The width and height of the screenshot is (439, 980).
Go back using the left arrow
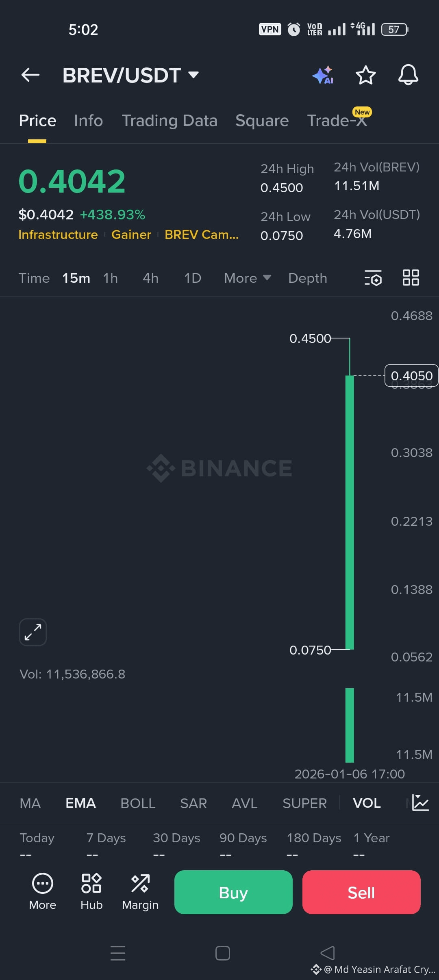tap(30, 75)
